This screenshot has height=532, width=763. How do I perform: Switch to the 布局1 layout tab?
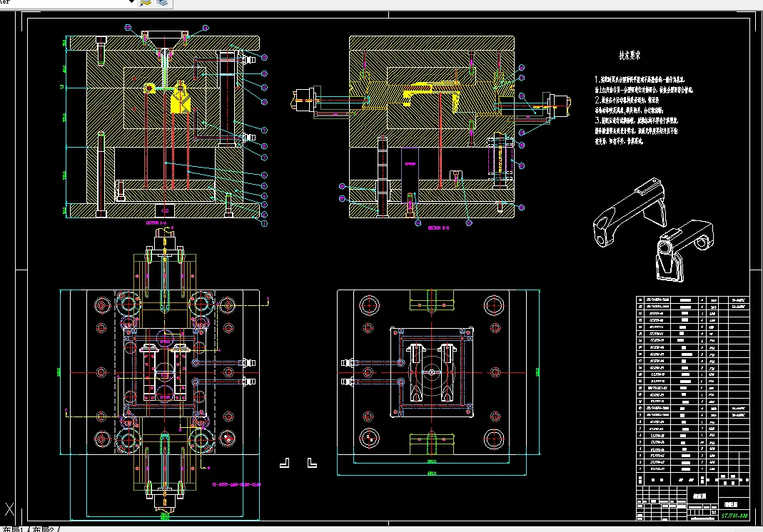point(14,529)
